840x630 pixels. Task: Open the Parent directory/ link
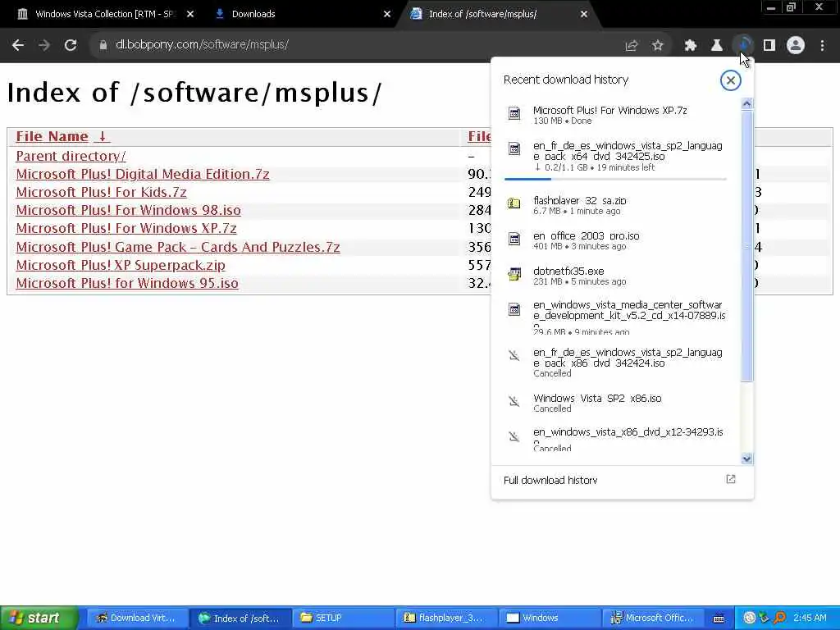click(71, 156)
